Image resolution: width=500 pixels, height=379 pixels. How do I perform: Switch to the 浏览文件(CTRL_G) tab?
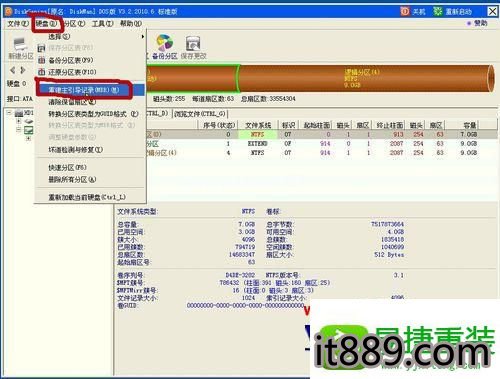click(200, 114)
